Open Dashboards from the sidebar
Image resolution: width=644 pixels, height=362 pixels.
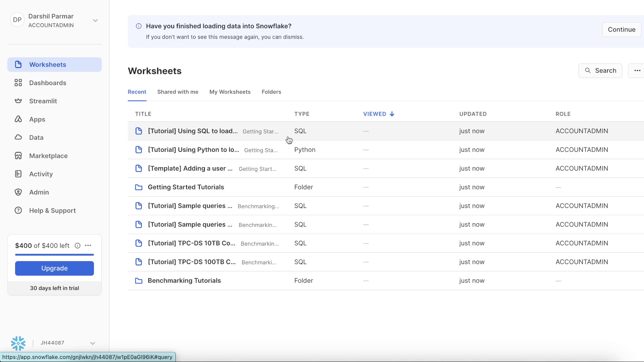[x=47, y=83]
